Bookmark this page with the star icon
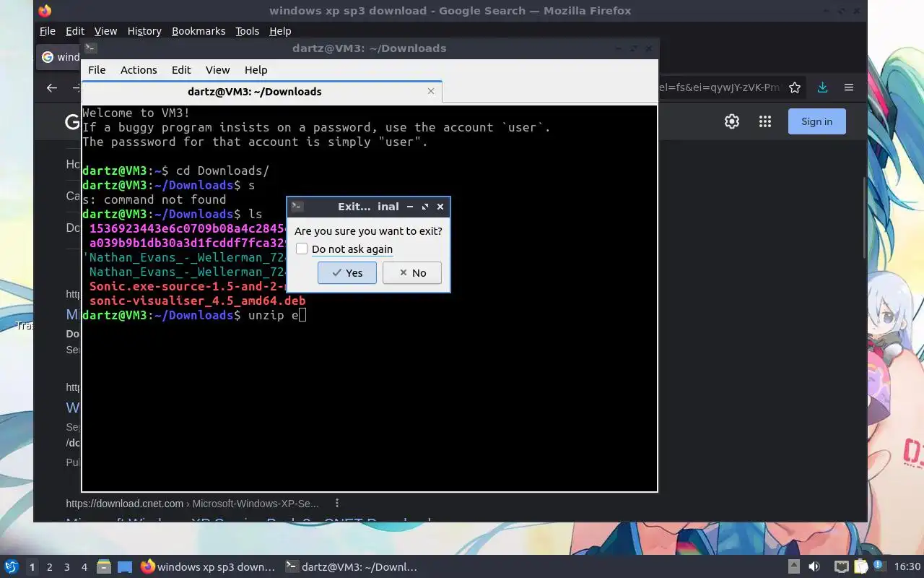Viewport: 924px width, 578px height. (x=795, y=87)
